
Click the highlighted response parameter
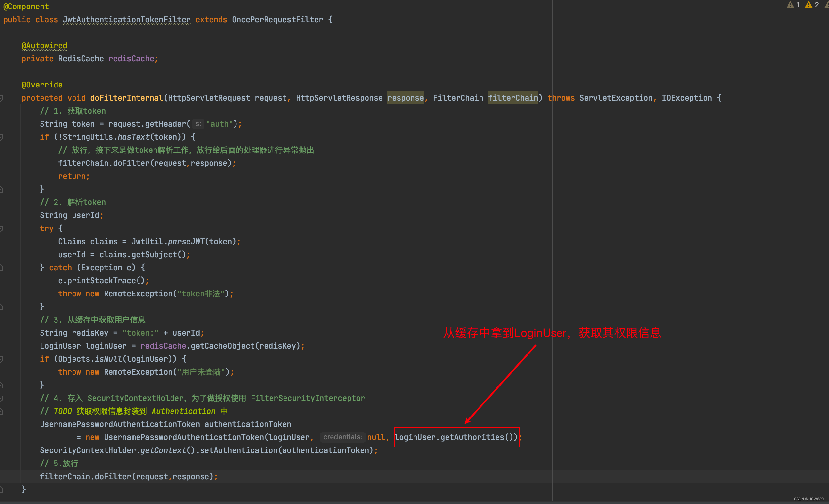[405, 98]
